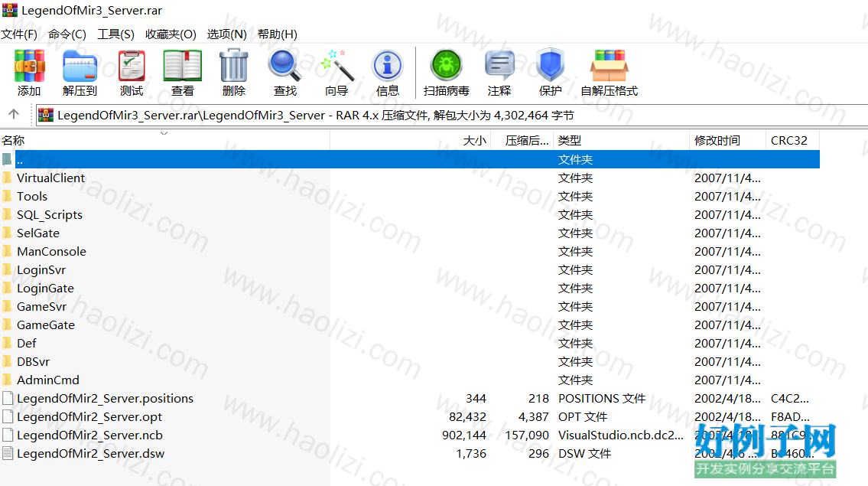Click the LegendOfMir2_Server.opt file icon
Screen dimensions: 868x486
[8, 416]
